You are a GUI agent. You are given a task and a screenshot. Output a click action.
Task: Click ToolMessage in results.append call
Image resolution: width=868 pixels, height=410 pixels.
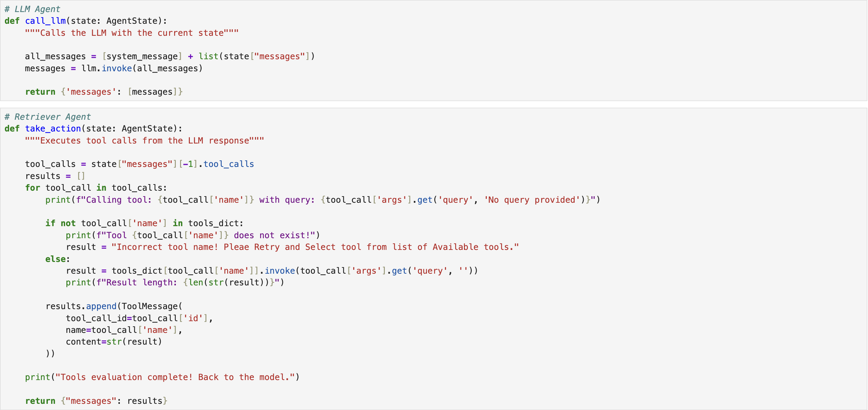tap(150, 306)
